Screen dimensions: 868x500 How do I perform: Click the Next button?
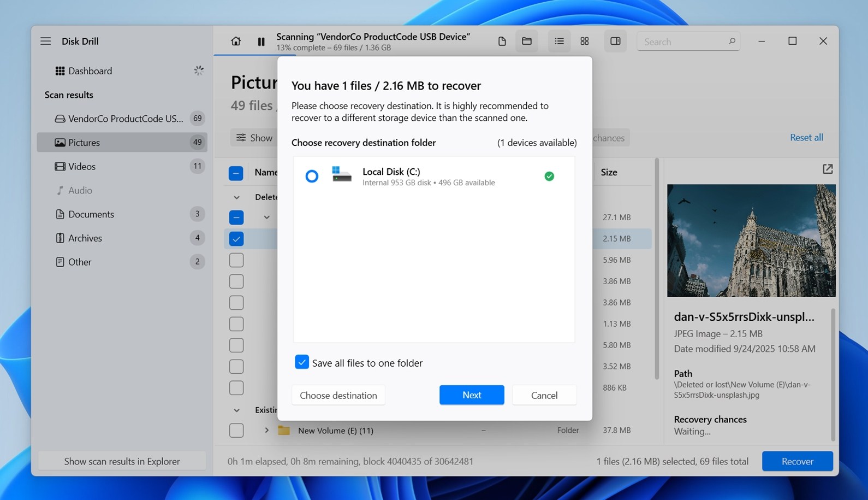coord(472,395)
